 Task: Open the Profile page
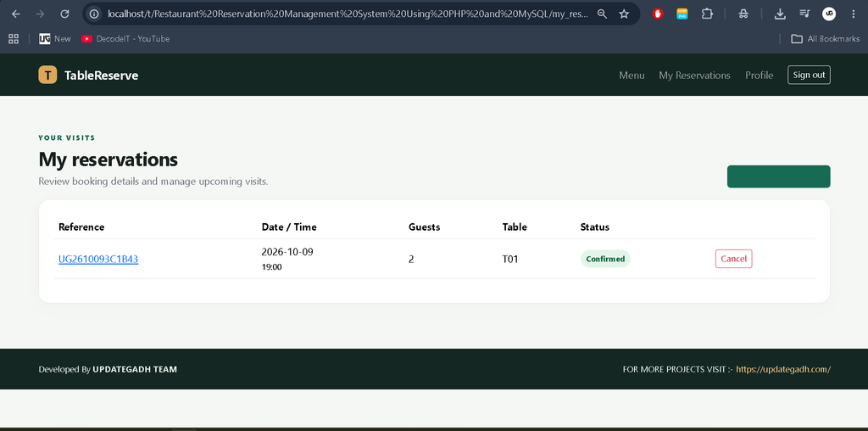tap(759, 76)
